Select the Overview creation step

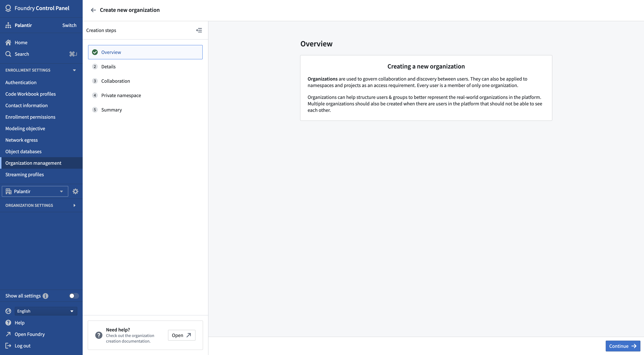[145, 52]
